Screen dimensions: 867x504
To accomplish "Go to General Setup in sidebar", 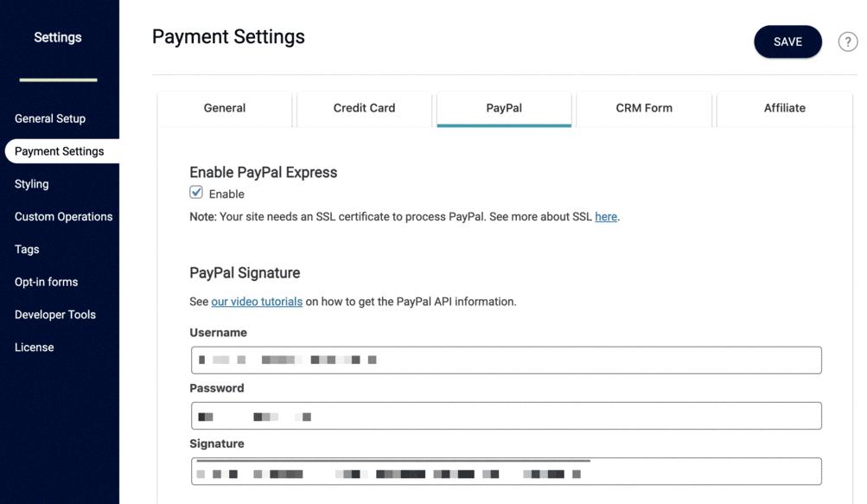I will (49, 118).
